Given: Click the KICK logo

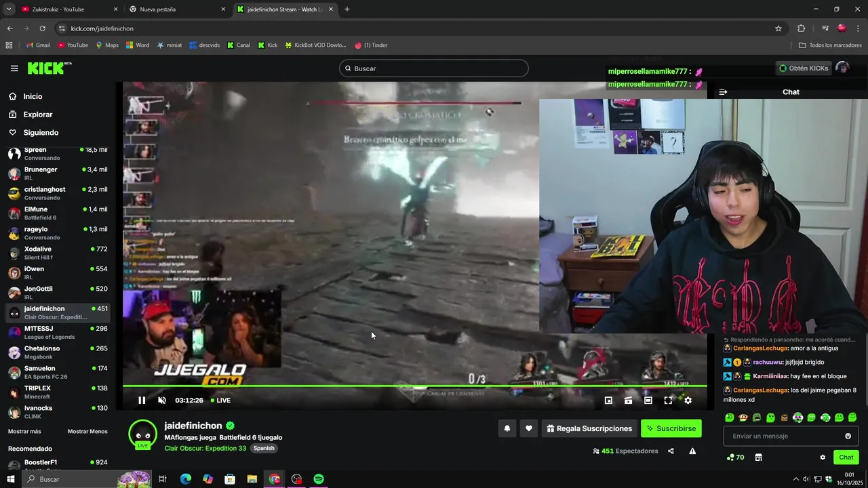Looking at the screenshot, I should coord(49,68).
